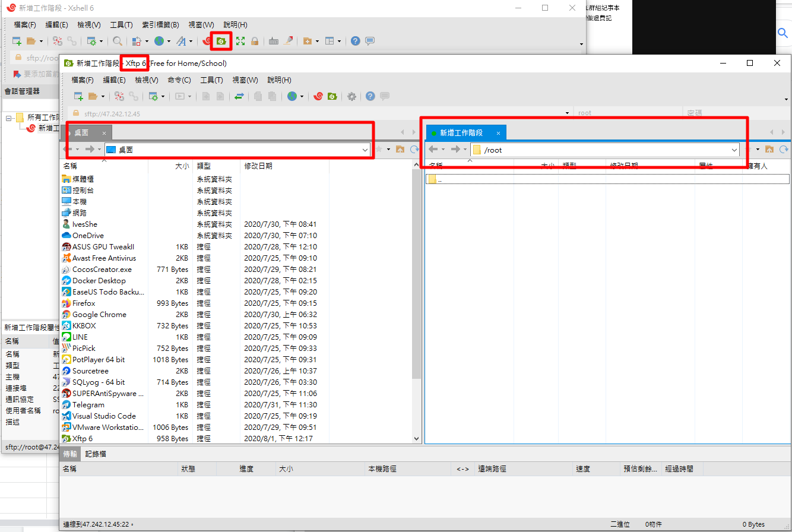Click the Find magnifier icon in Xshell toolbar
792x532 pixels.
point(118,41)
